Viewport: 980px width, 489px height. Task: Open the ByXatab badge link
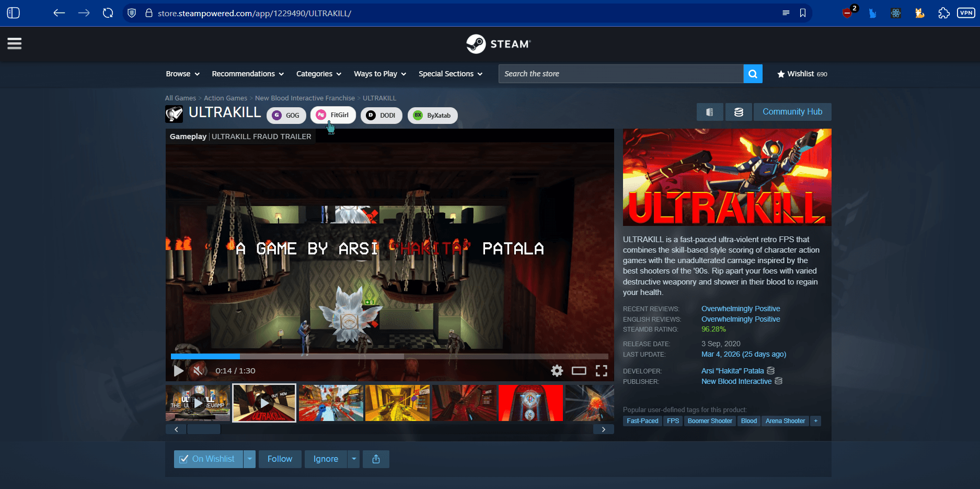[x=432, y=115]
